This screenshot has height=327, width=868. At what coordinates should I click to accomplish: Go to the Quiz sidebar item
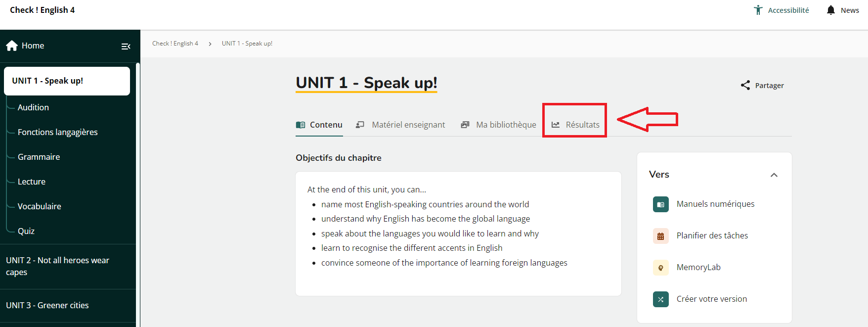(26, 231)
